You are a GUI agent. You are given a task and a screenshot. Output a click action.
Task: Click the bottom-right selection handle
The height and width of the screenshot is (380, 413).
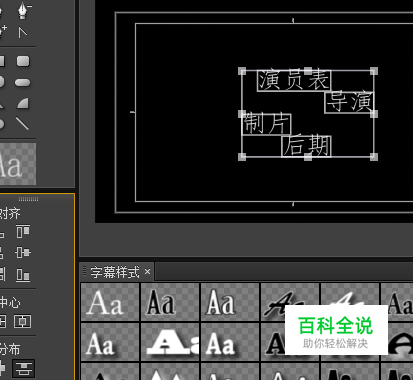point(374,157)
